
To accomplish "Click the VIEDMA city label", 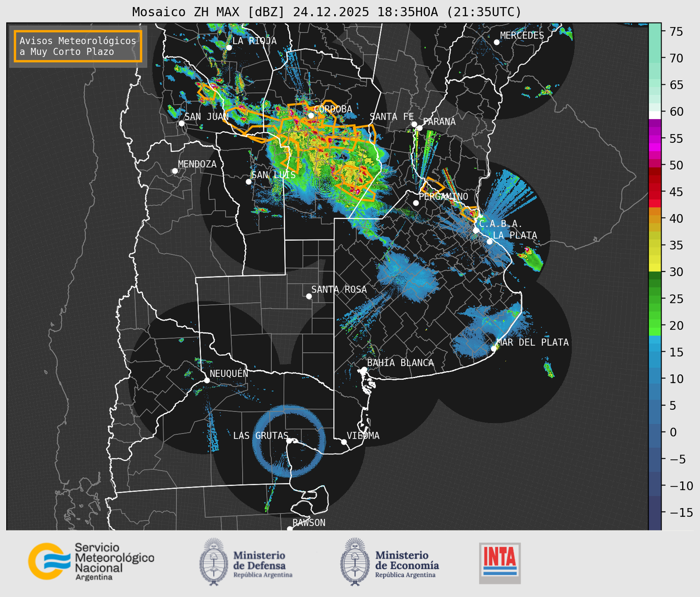I will pos(363,436).
